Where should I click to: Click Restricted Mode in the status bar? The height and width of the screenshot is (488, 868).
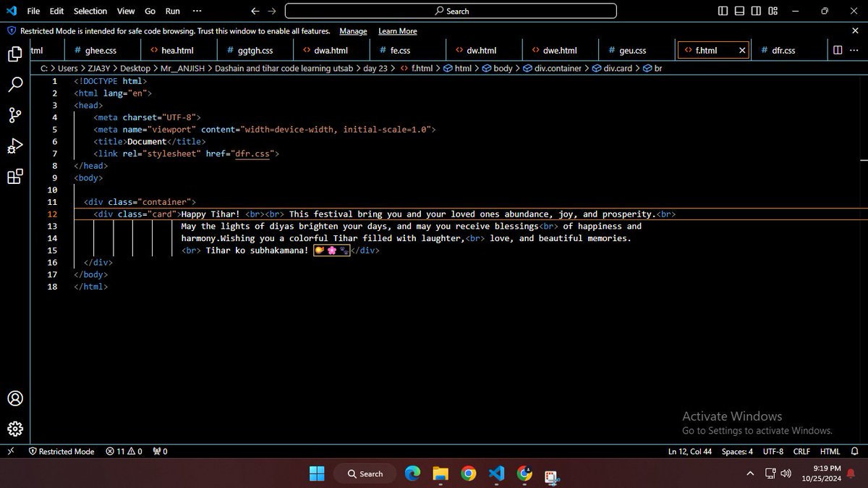pos(61,451)
